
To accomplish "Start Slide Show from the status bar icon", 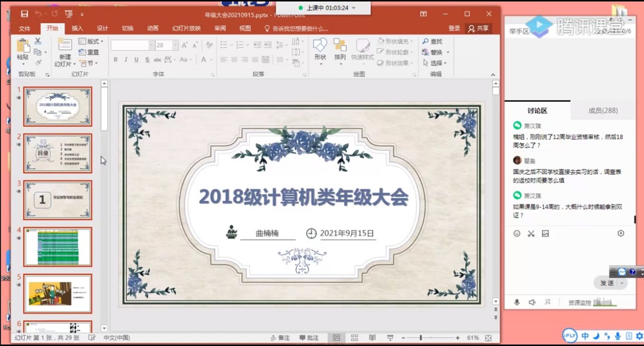I will 390,338.
